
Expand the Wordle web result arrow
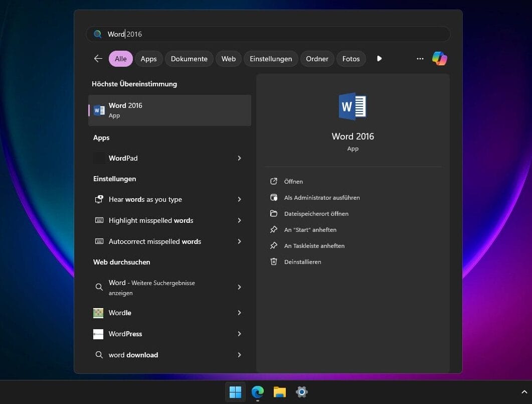pos(239,313)
